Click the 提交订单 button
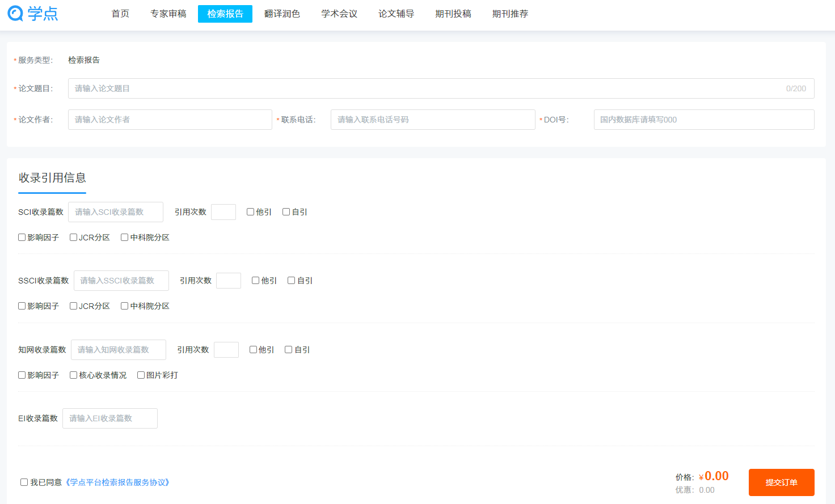This screenshot has width=835, height=504. (782, 482)
